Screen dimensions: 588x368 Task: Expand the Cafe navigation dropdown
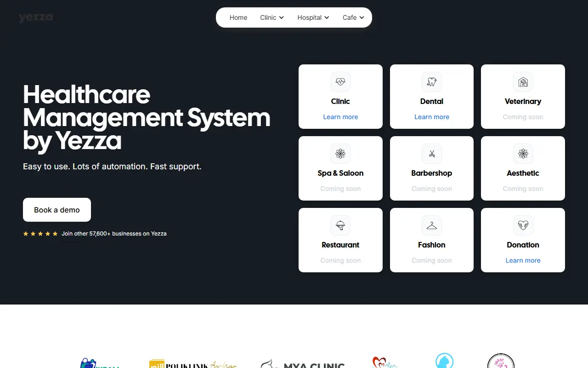coord(353,17)
